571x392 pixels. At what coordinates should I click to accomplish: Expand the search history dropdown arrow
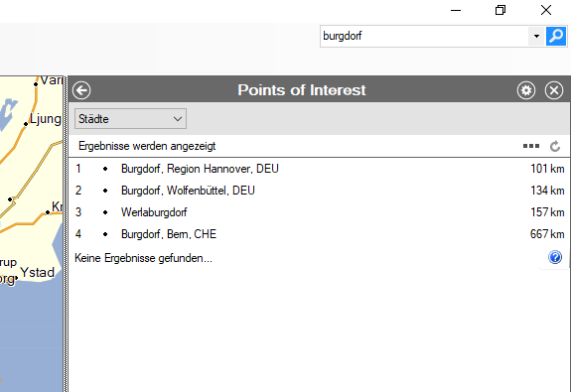click(536, 36)
